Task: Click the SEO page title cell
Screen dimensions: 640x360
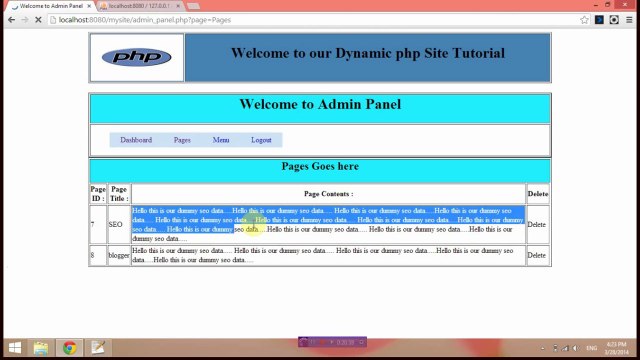Action: coord(119,224)
